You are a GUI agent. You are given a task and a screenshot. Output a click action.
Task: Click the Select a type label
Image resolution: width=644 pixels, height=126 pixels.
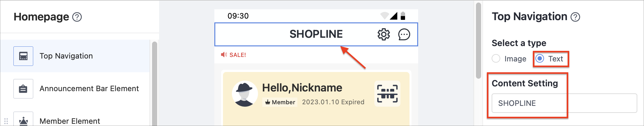click(519, 43)
